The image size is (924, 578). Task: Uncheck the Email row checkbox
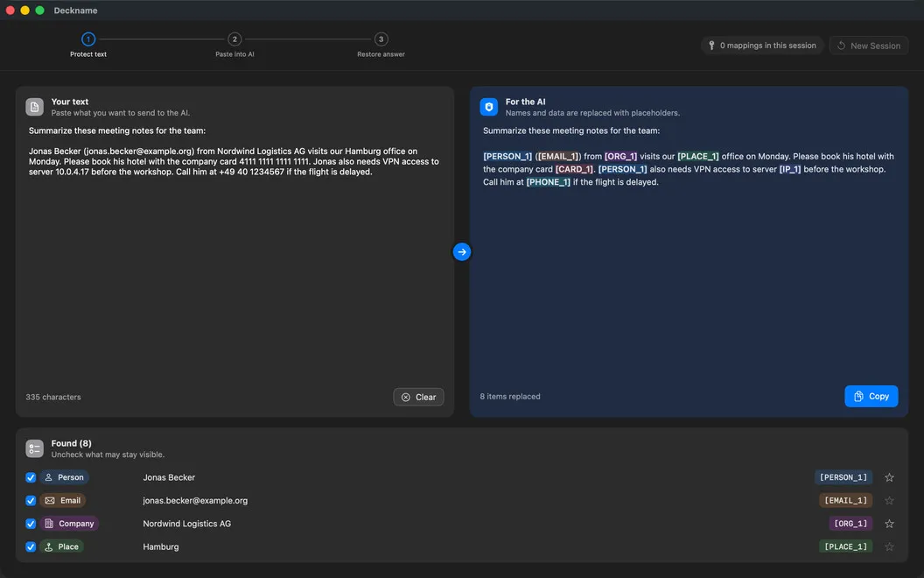(31, 500)
